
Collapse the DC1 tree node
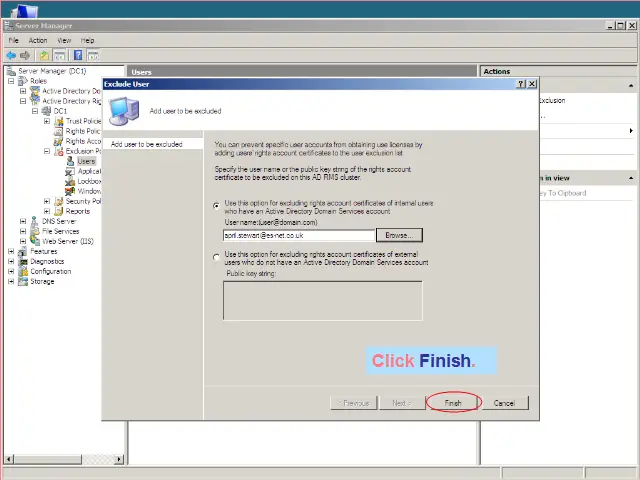(x=35, y=111)
